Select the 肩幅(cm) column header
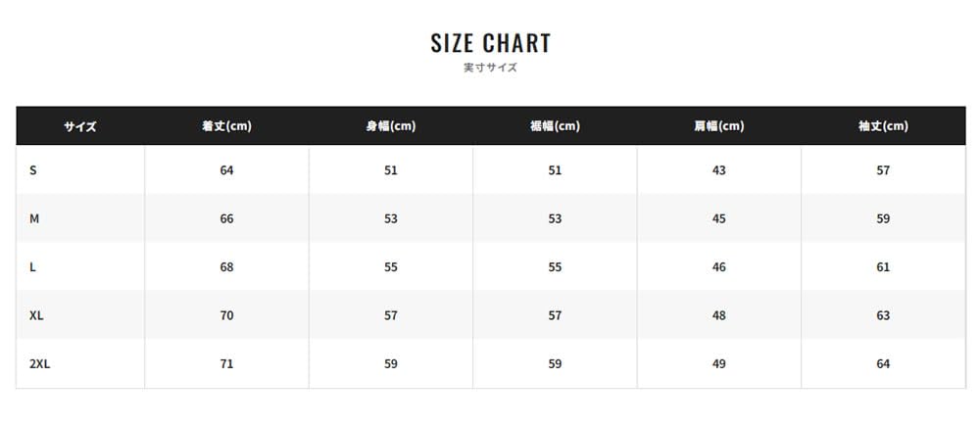Screen dimensions: 980x426 click(x=718, y=126)
